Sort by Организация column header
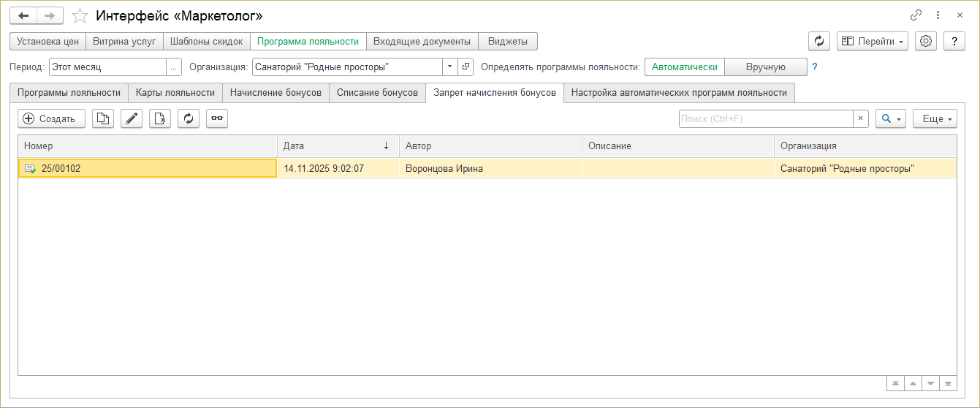 pos(865,146)
